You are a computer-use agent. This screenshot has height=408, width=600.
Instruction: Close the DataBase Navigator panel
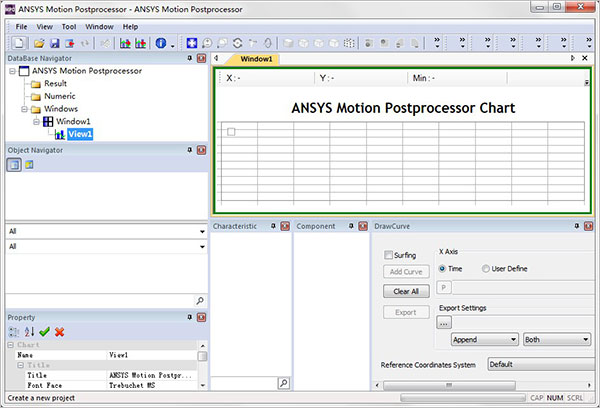pos(201,58)
